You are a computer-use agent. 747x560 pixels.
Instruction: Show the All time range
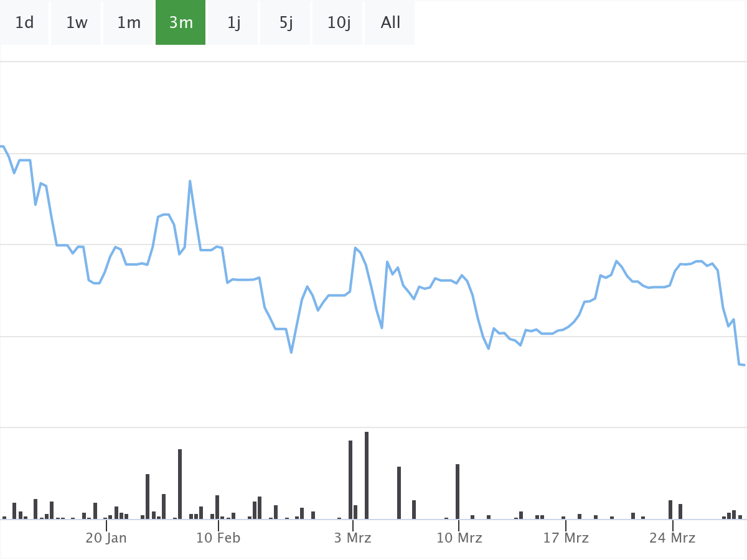390,23
